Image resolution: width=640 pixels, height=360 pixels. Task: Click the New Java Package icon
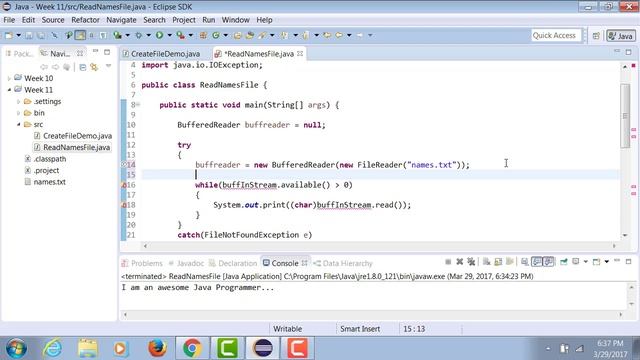(203, 36)
